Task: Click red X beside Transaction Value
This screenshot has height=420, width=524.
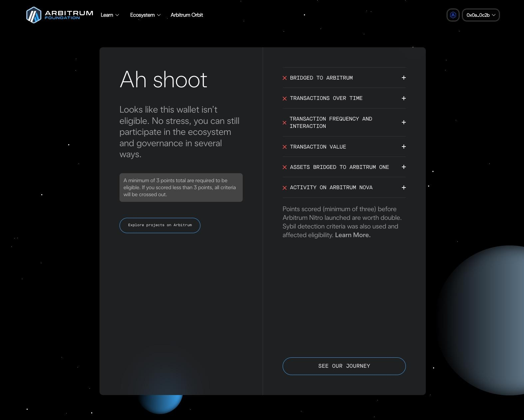Action: pos(285,147)
